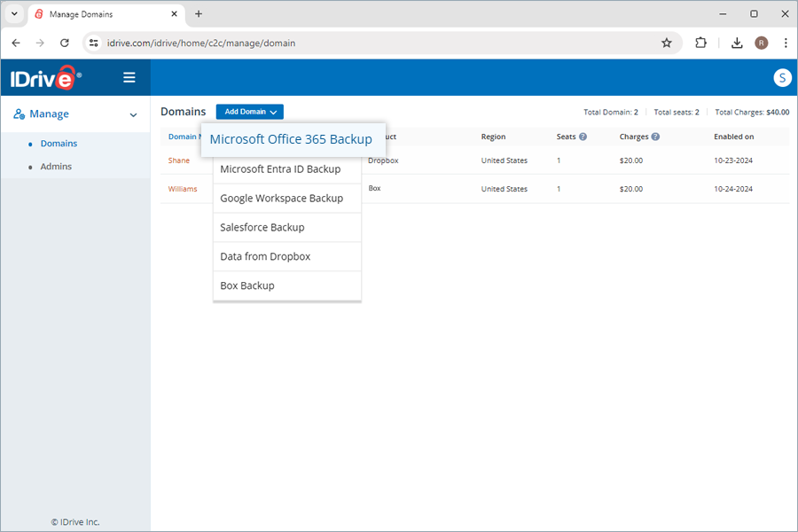Click the Seats help question icon

coord(583,137)
